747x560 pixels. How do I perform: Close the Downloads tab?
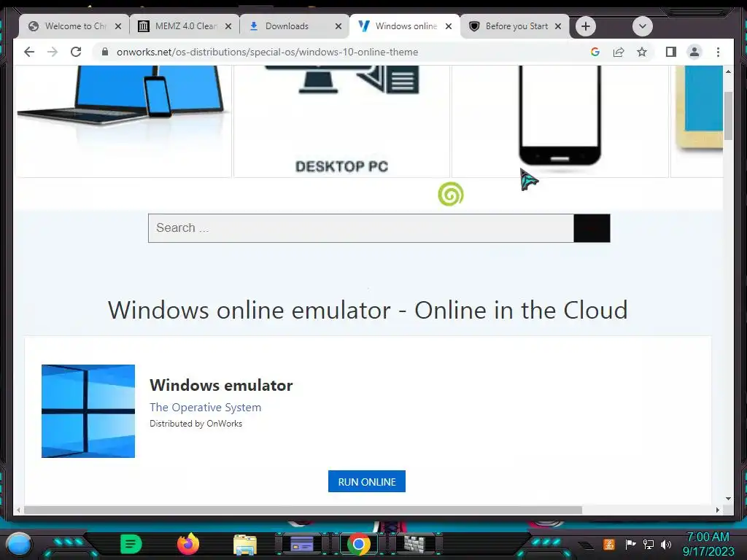(338, 26)
